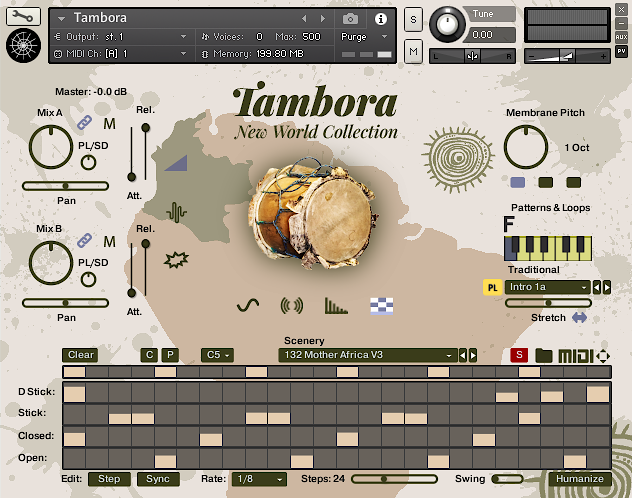Viewport: 632px width, 498px height.
Task: Open the C5 key dropdown
Action: [x=217, y=355]
